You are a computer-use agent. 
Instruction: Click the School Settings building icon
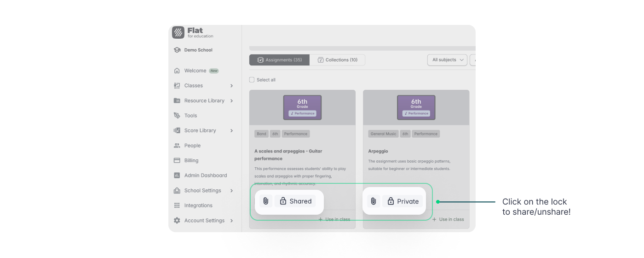(177, 191)
